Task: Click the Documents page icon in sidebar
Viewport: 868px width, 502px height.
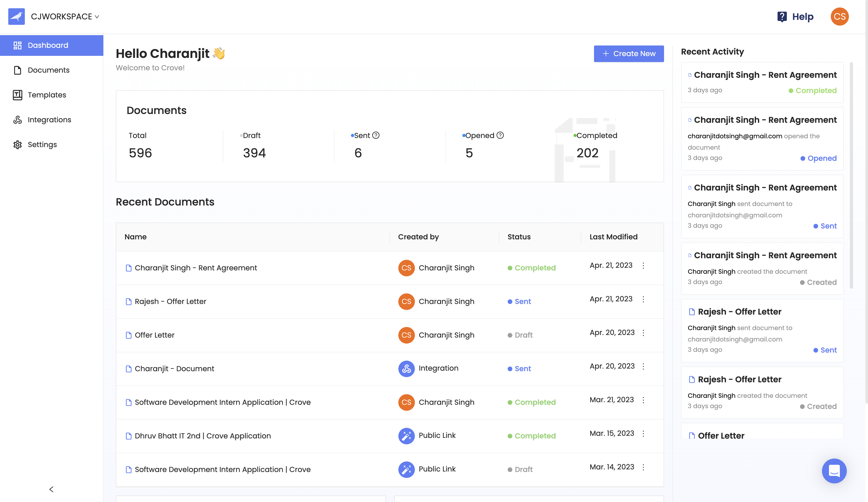Action: pos(18,70)
